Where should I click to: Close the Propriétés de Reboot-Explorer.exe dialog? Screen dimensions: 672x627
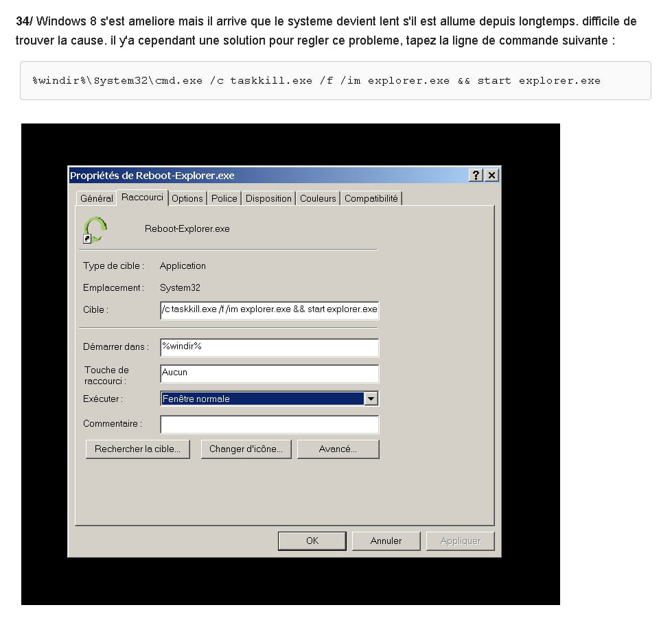(491, 175)
